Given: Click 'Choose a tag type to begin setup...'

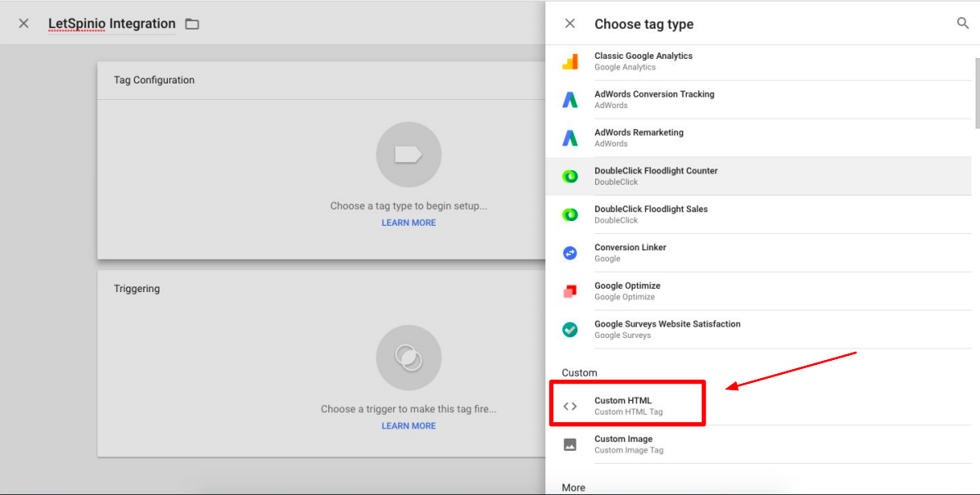Looking at the screenshot, I should 409,206.
